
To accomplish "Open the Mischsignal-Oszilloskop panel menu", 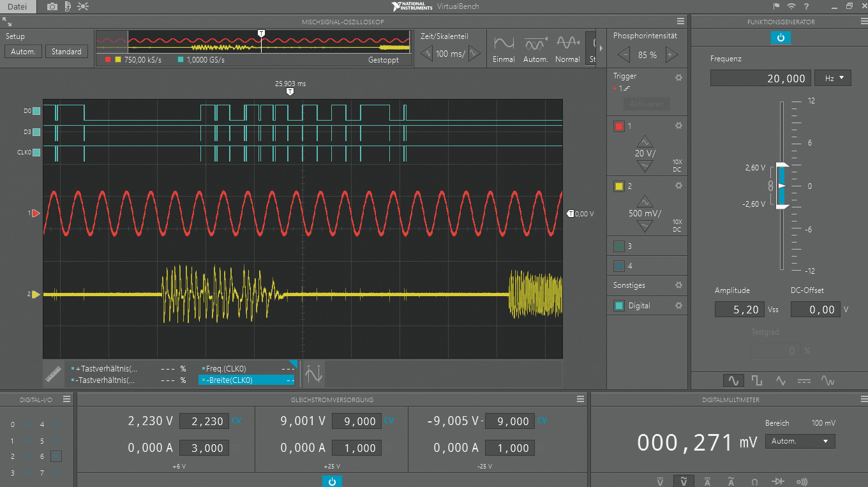I will [x=680, y=22].
